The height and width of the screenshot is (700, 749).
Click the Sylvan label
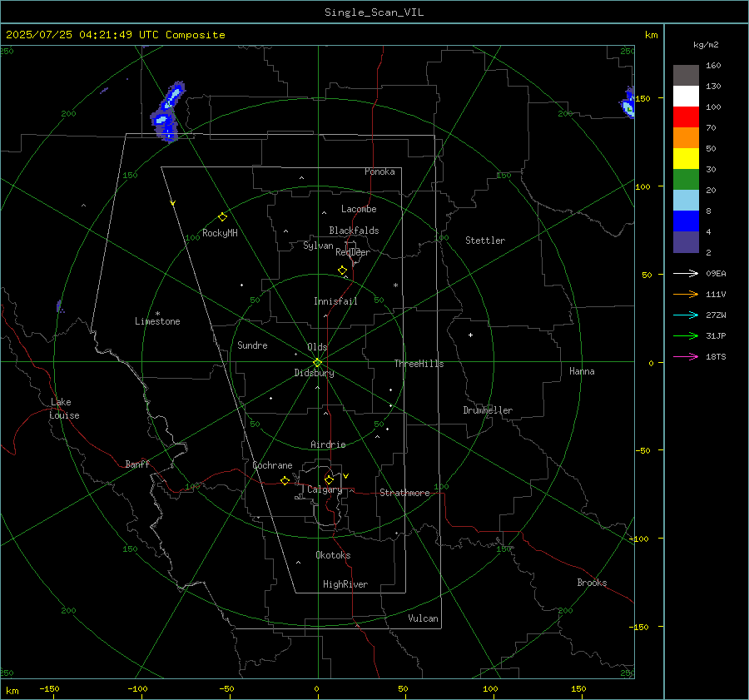click(x=318, y=246)
